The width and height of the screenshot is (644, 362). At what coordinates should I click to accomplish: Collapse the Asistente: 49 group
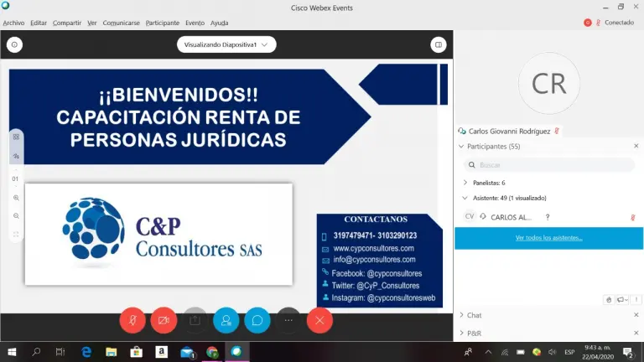465,198
